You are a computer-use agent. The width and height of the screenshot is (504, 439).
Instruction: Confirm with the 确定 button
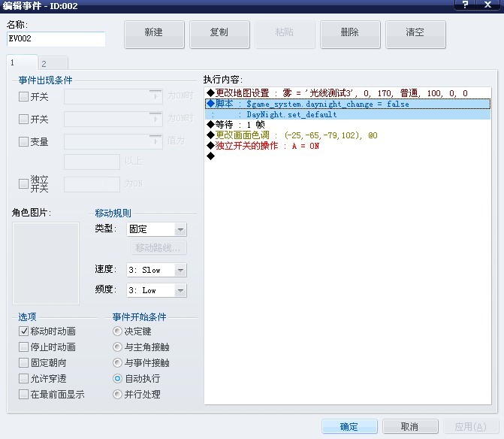(x=349, y=426)
